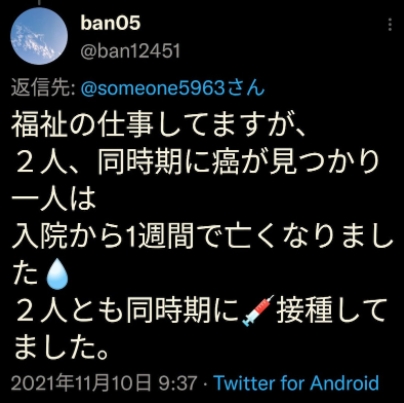Screen dimensions: 404x403
Task: Click the first line 福祉の仕事してますが
Action: pyautogui.click(x=159, y=124)
